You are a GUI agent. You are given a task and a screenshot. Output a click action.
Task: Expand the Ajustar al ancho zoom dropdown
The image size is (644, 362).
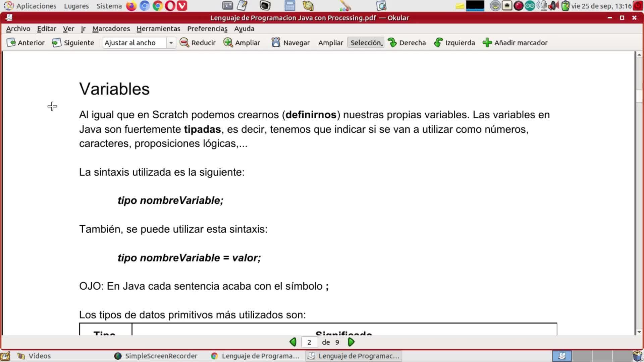(x=171, y=43)
